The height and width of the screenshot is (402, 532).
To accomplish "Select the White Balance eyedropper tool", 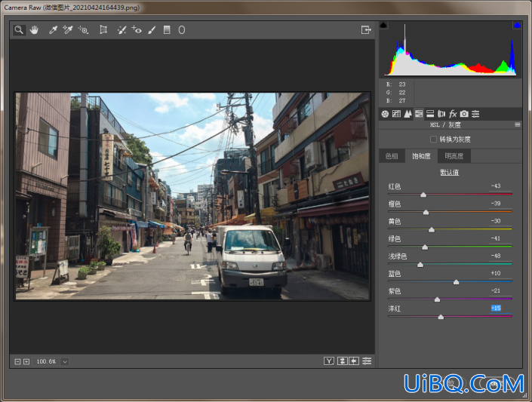I will [53, 30].
